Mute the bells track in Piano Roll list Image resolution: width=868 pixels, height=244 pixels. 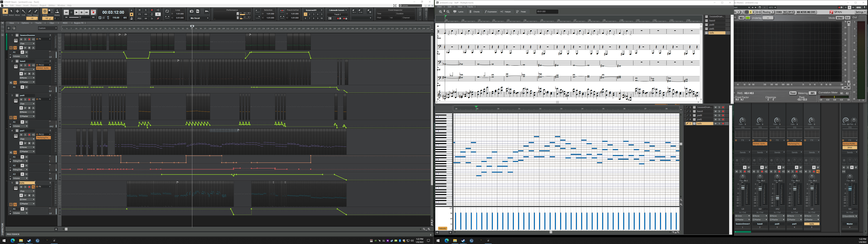715,124
